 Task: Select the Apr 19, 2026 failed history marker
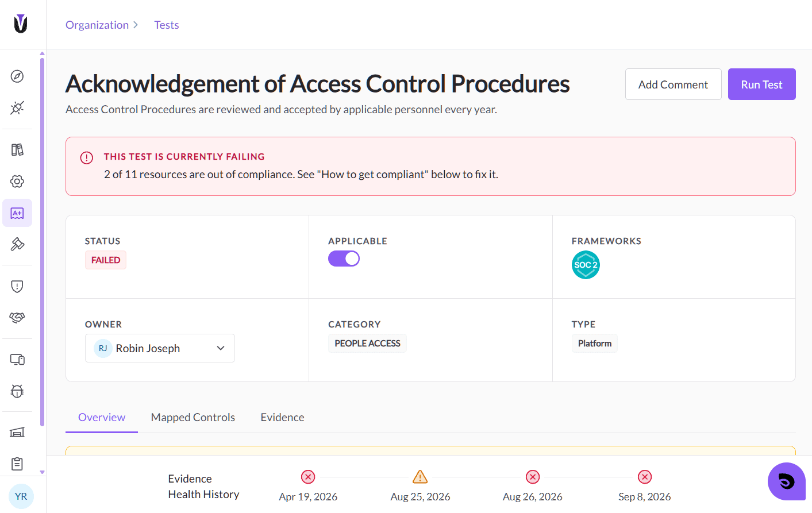click(308, 477)
